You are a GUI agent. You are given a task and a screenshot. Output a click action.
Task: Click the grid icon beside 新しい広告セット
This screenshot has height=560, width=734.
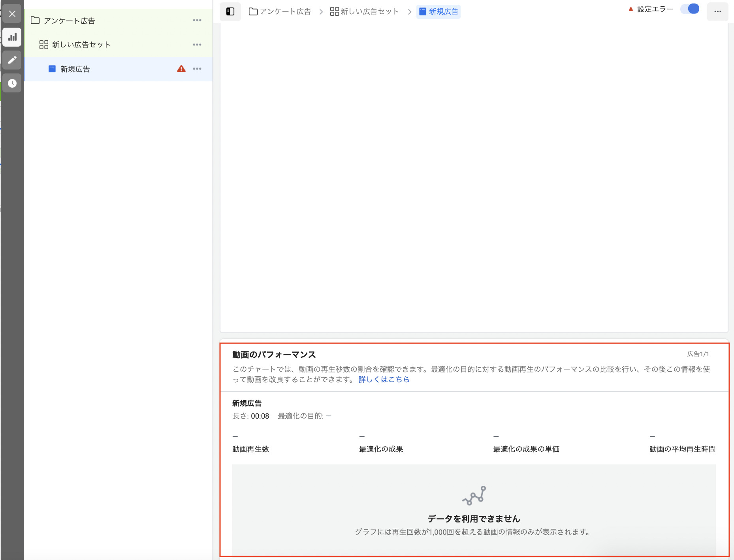click(43, 45)
